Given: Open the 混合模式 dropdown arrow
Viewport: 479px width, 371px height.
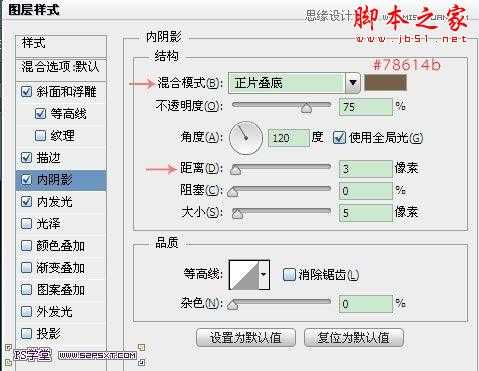Looking at the screenshot, I should pyautogui.click(x=353, y=83).
